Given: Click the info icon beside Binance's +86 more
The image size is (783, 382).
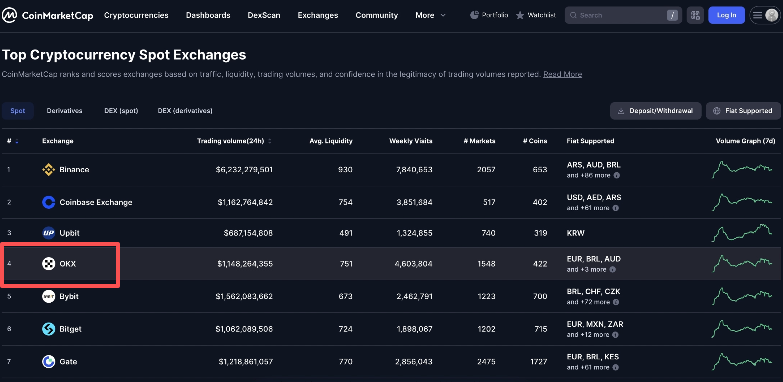Looking at the screenshot, I should click(x=616, y=176).
